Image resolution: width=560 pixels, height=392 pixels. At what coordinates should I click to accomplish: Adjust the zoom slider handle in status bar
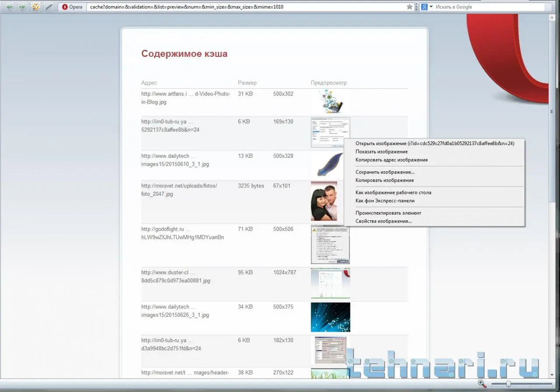[x=508, y=384]
